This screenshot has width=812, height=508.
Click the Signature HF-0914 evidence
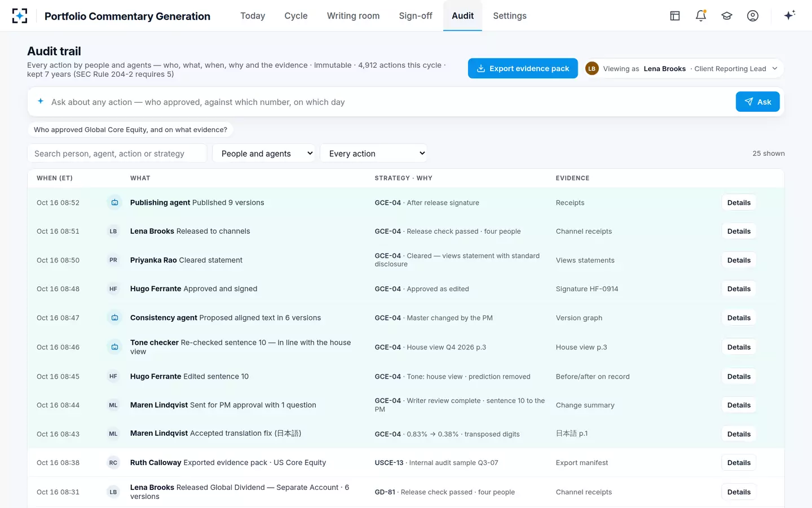coord(587,289)
